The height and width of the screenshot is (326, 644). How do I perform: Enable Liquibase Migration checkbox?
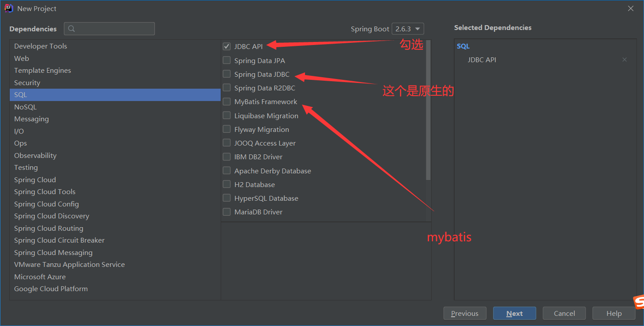coord(226,115)
